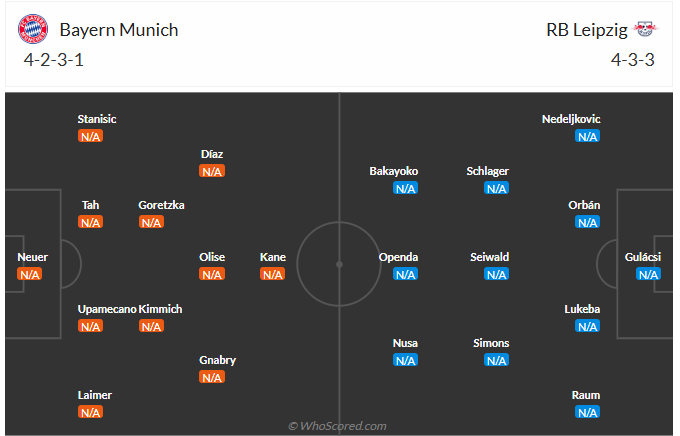The image size is (680, 436).
Task: Click Nedeljkovic's player name
Action: point(571,119)
